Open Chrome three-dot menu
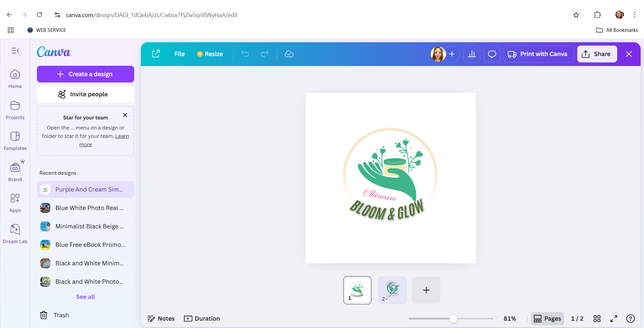This screenshot has width=644, height=328. (635, 15)
